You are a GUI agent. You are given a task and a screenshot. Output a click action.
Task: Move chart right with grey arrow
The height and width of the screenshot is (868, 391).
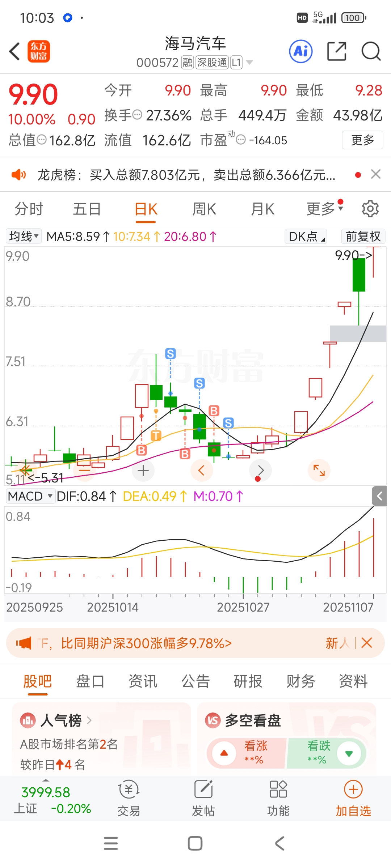pos(260,471)
